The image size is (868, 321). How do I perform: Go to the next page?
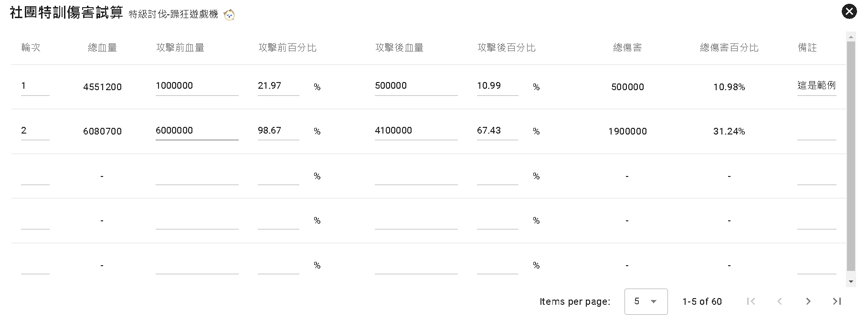click(808, 301)
